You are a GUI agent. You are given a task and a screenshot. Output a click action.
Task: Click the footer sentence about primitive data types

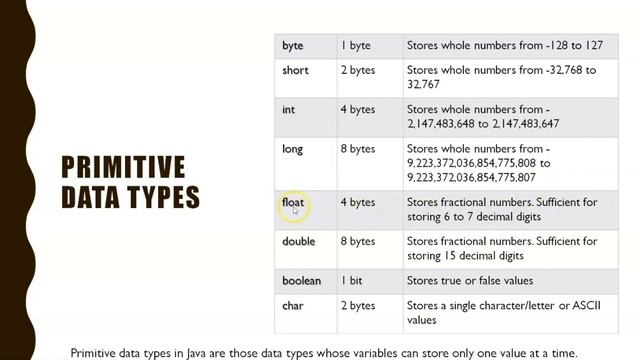click(324, 353)
